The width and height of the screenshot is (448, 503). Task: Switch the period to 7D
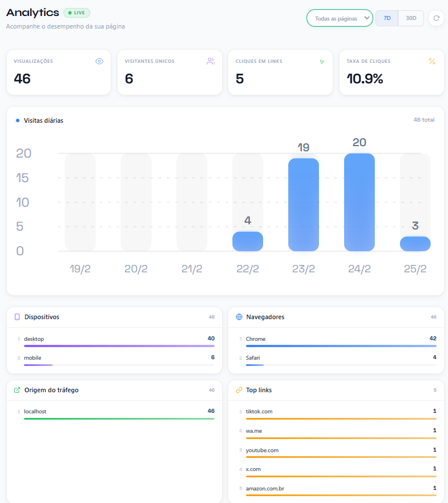tap(387, 18)
